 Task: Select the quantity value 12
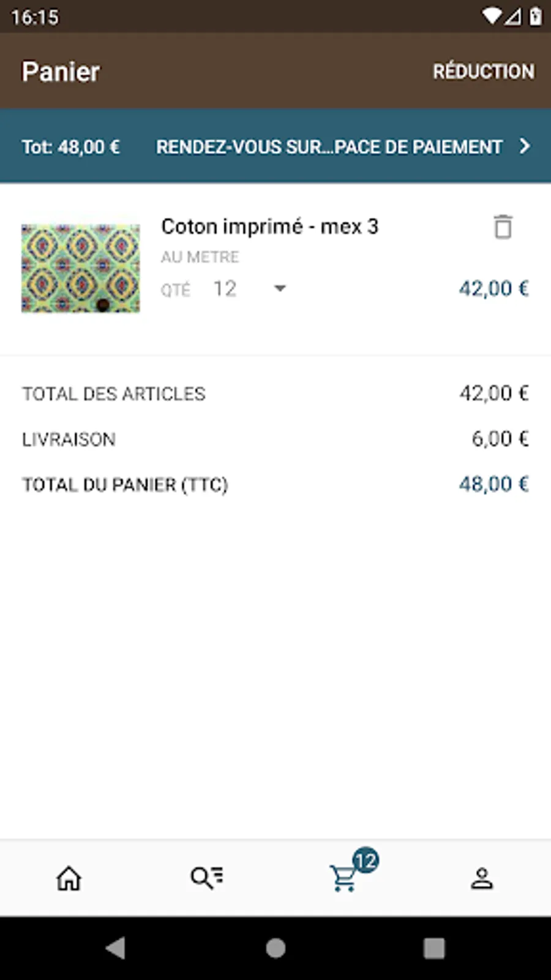point(225,288)
